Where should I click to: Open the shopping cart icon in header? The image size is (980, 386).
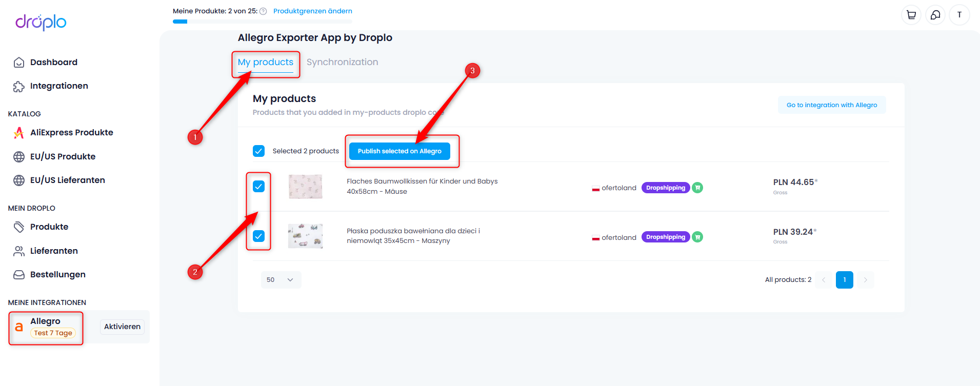911,15
